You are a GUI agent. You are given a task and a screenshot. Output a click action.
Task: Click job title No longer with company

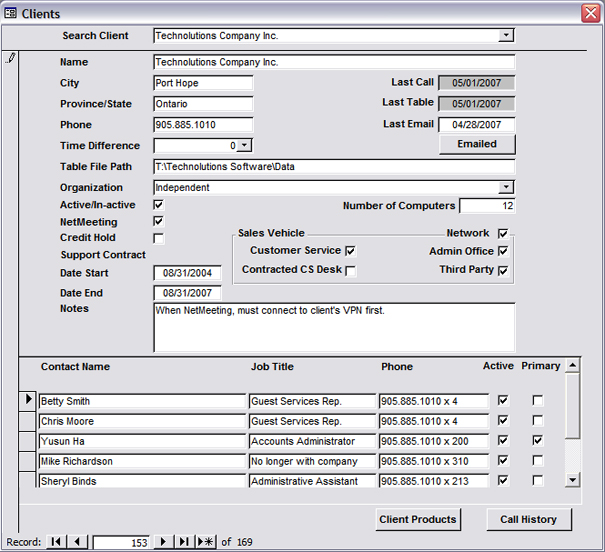pos(312,461)
